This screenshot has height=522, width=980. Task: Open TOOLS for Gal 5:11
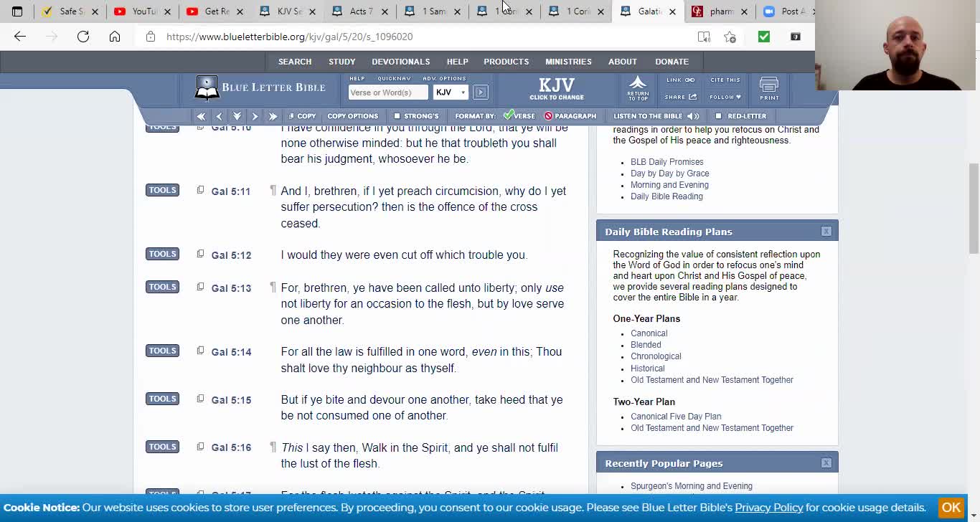162,190
